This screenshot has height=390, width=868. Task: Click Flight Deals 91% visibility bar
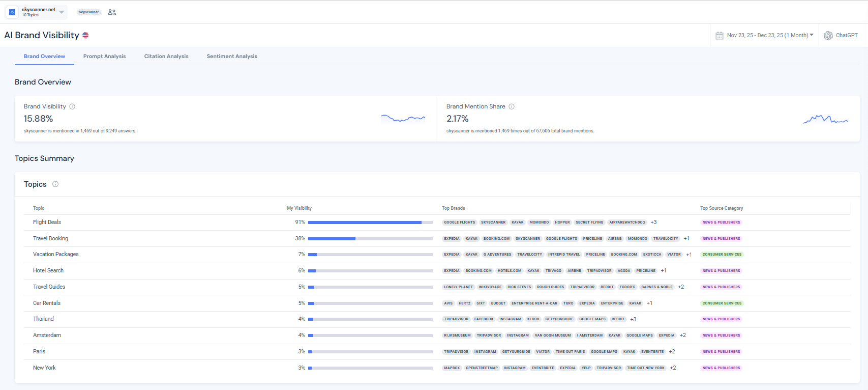tap(370, 222)
